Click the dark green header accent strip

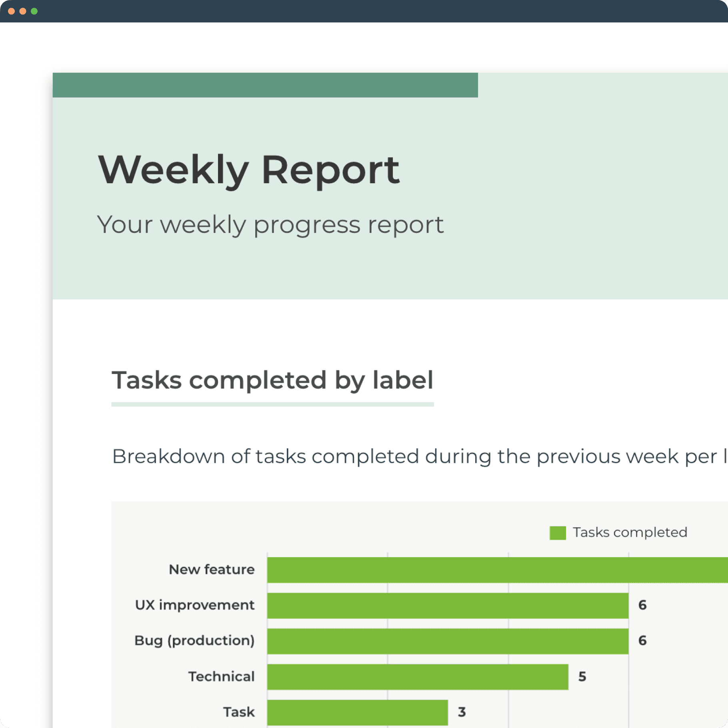click(265, 85)
